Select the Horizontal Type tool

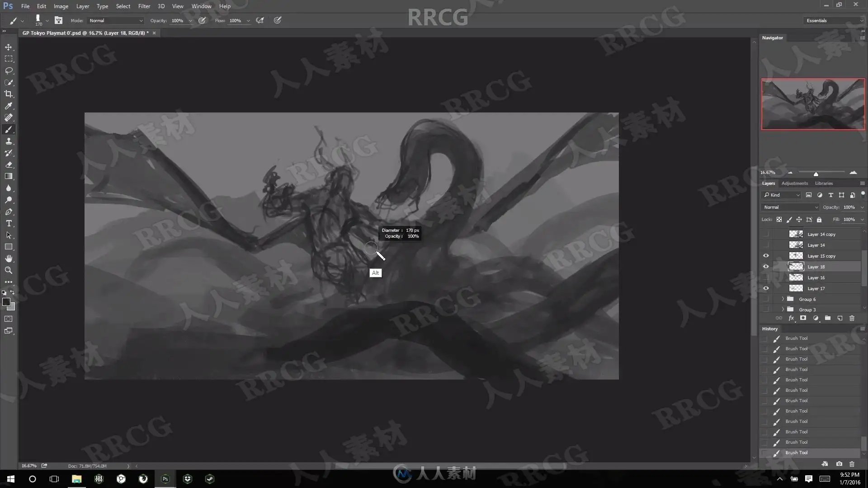tap(9, 223)
